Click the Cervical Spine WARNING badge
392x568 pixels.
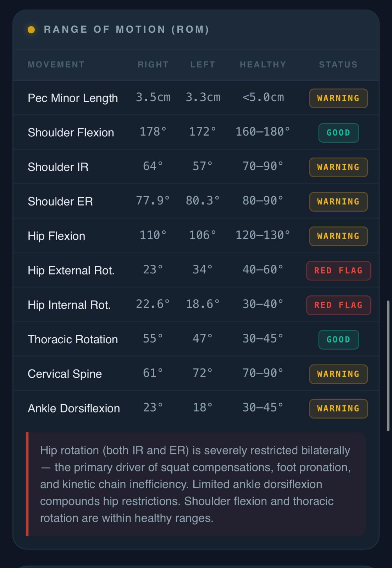point(338,374)
